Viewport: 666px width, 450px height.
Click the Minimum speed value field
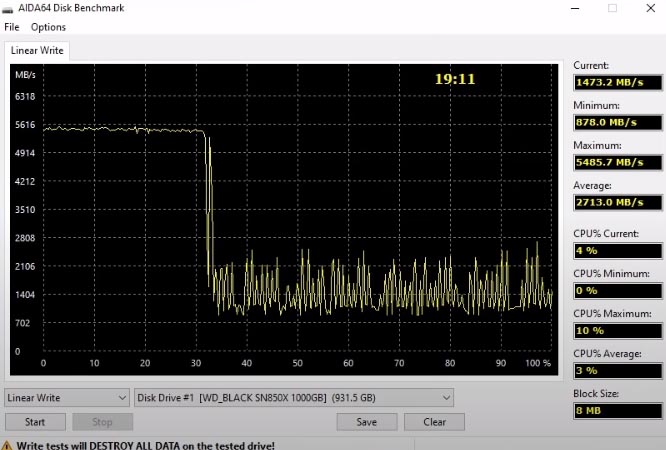(617, 122)
